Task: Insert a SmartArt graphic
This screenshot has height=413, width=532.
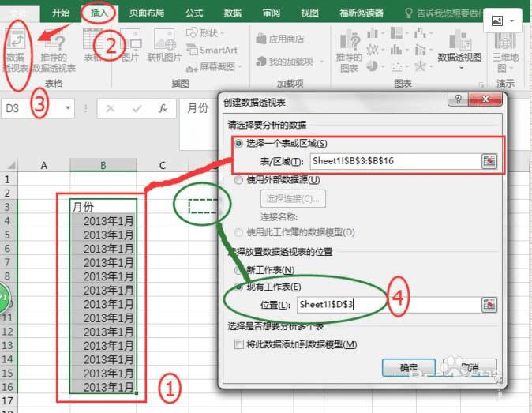Action: tap(212, 50)
